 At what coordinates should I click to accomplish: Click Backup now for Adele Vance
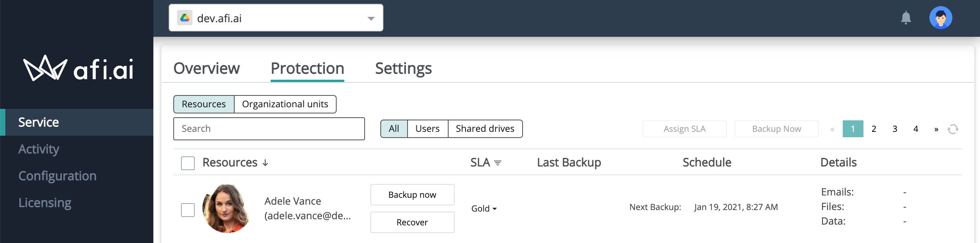[x=412, y=195]
